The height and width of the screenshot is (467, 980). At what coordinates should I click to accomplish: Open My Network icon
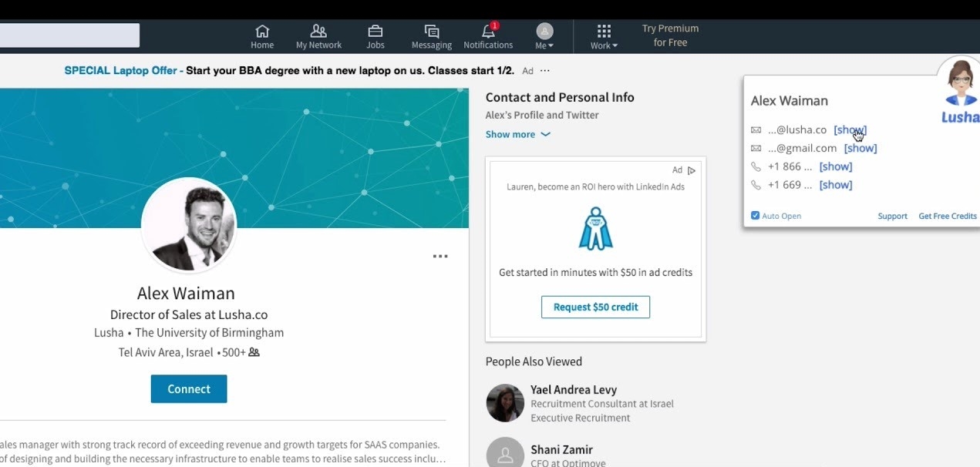point(318,32)
